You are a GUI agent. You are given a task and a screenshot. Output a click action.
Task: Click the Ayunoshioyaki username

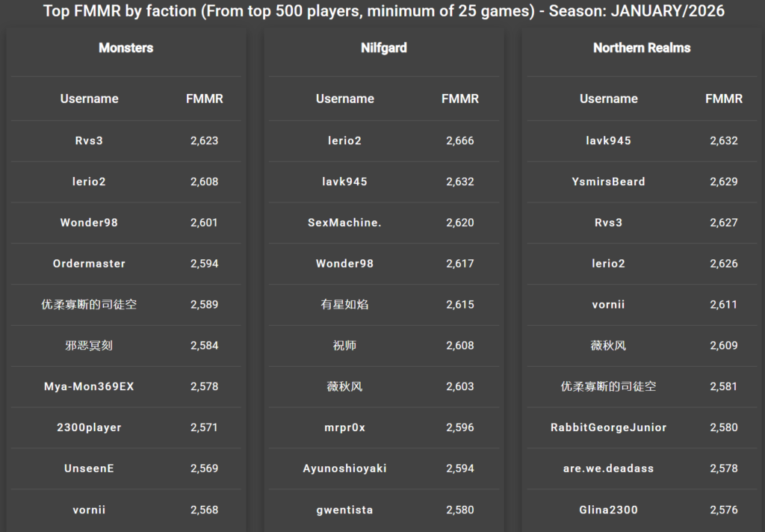tap(344, 468)
